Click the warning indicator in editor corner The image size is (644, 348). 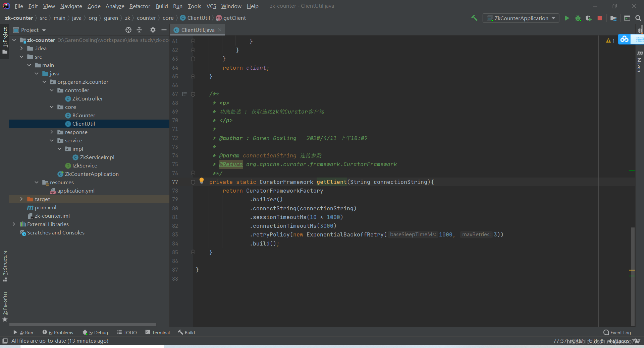coord(610,41)
